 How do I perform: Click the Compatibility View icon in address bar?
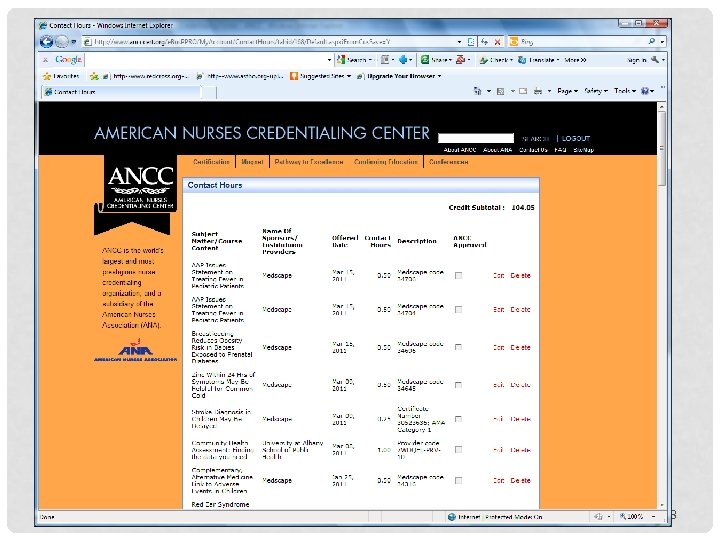tap(471, 42)
